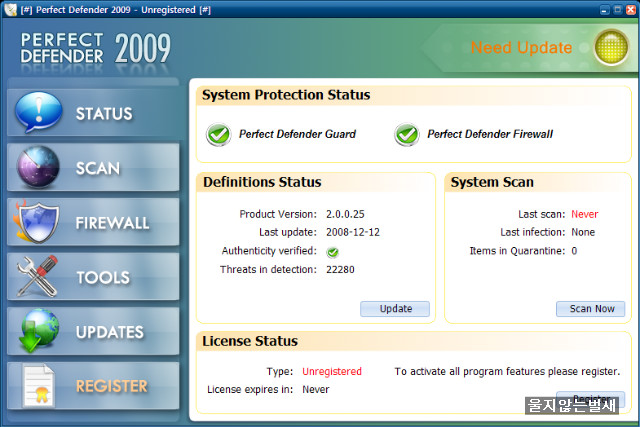Screen dimensions: 640x427
Task: Click the System Scan heading
Action: pyautogui.click(x=492, y=182)
